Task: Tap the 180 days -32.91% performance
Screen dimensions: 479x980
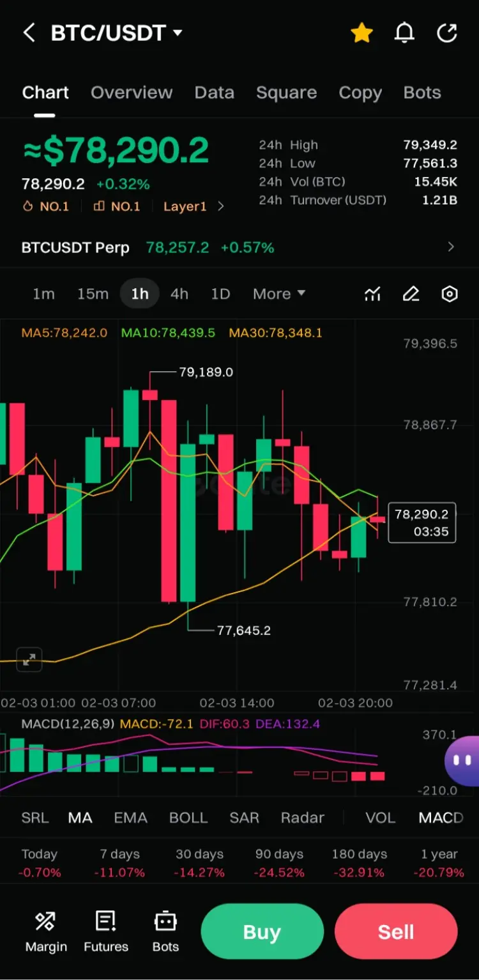Action: pos(360,863)
